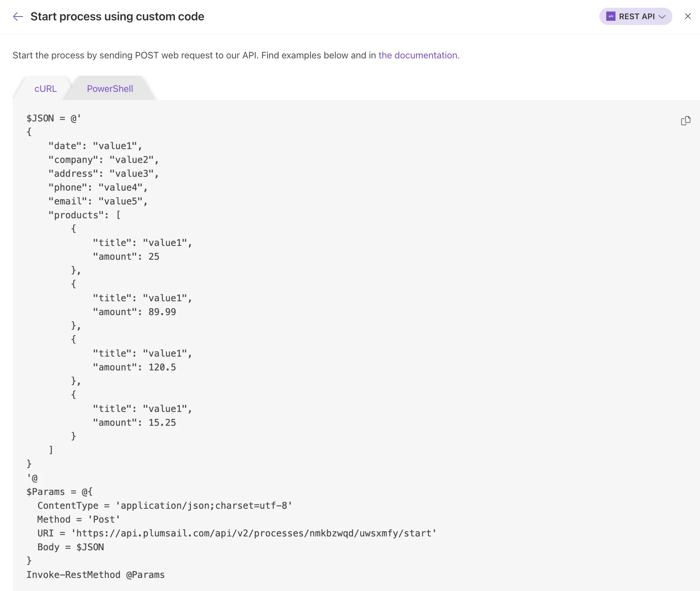Click the purple API badge icon
Viewport: 700px width, 591px height.
[x=610, y=16]
